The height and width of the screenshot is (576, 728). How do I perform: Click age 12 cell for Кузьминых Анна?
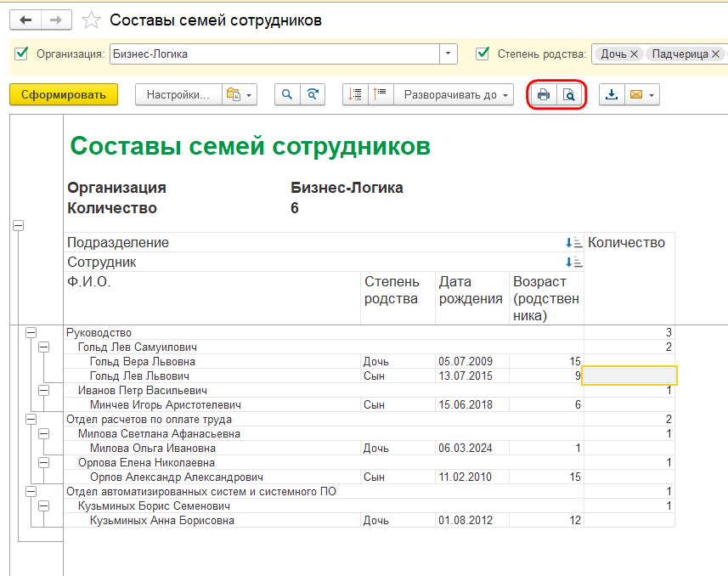(546, 520)
